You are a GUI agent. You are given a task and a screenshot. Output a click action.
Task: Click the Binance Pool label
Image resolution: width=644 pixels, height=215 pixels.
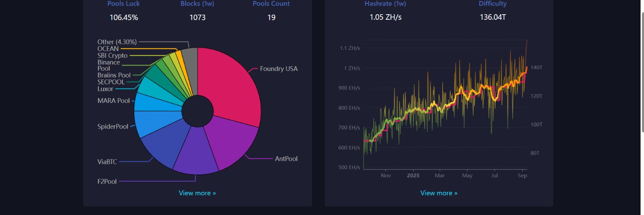tap(109, 65)
